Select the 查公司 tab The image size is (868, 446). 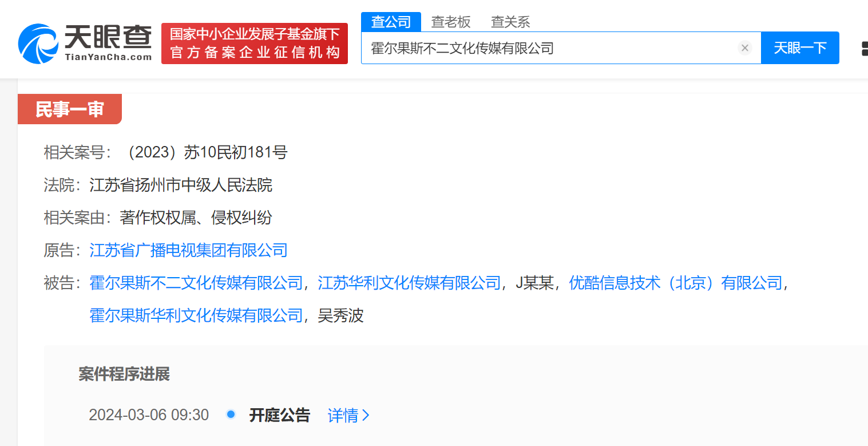tap(391, 22)
